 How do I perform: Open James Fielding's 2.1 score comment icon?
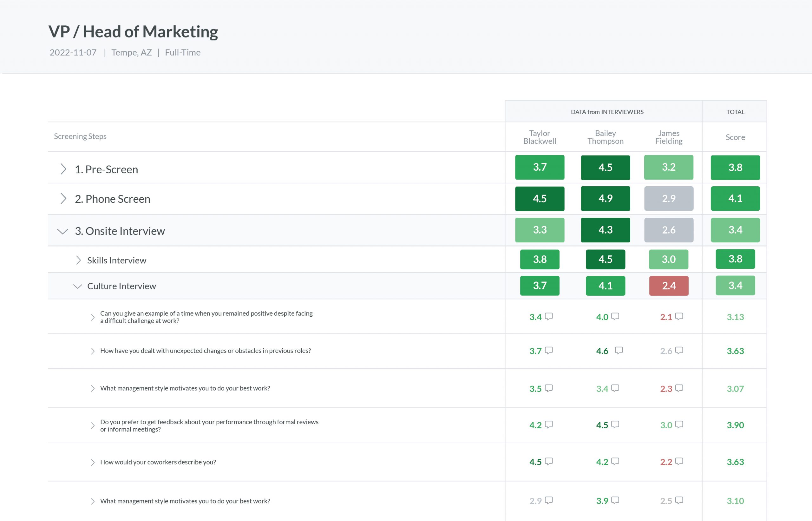[679, 316]
